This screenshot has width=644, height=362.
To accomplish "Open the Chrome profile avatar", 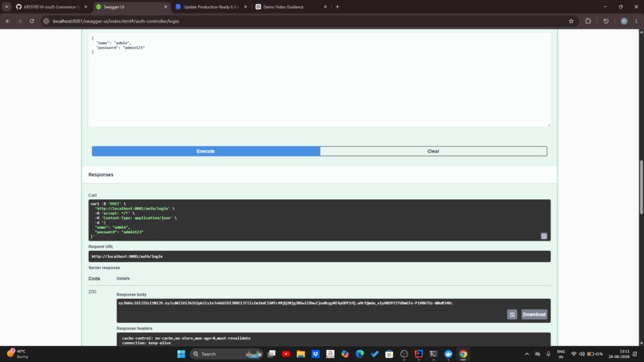I will [624, 21].
